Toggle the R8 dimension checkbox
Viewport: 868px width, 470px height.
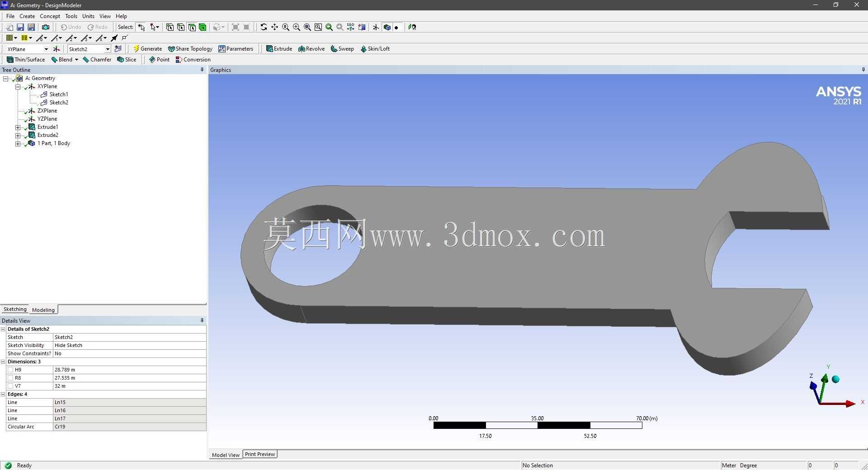(x=10, y=378)
